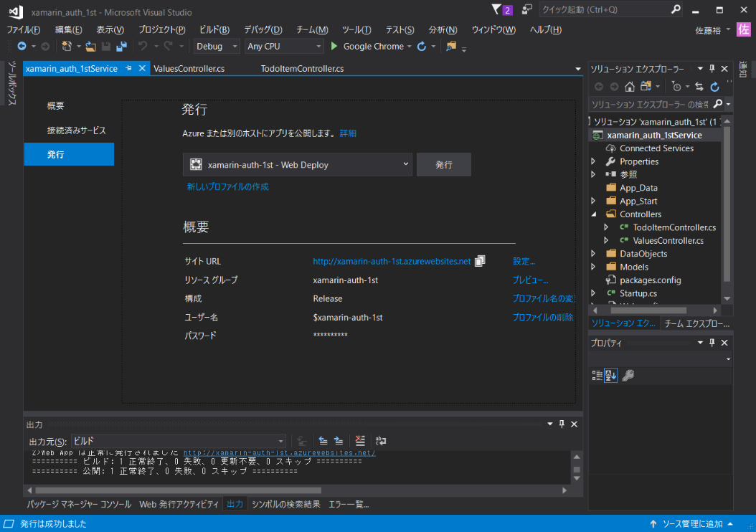Click the navigate backward arrow in toolbar
This screenshot has height=532, width=756.
(22, 47)
